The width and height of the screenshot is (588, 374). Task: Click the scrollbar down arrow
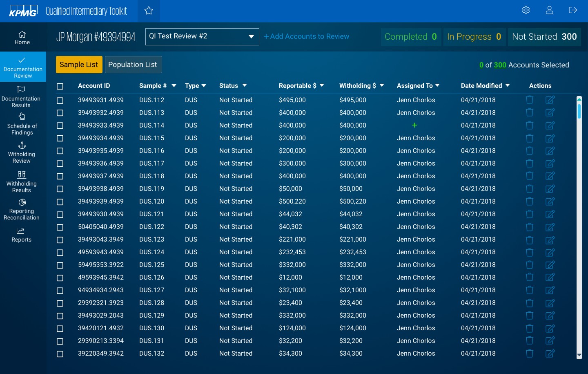pyautogui.click(x=579, y=356)
